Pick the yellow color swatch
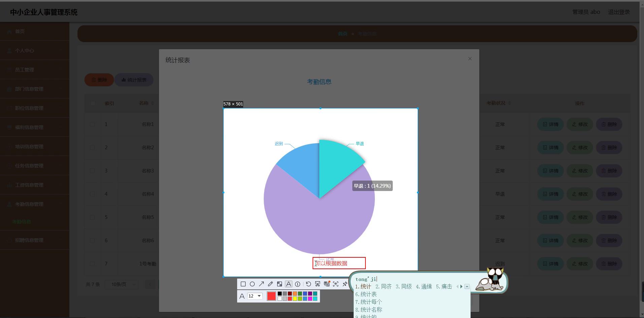This screenshot has width=644, height=318. (x=295, y=299)
